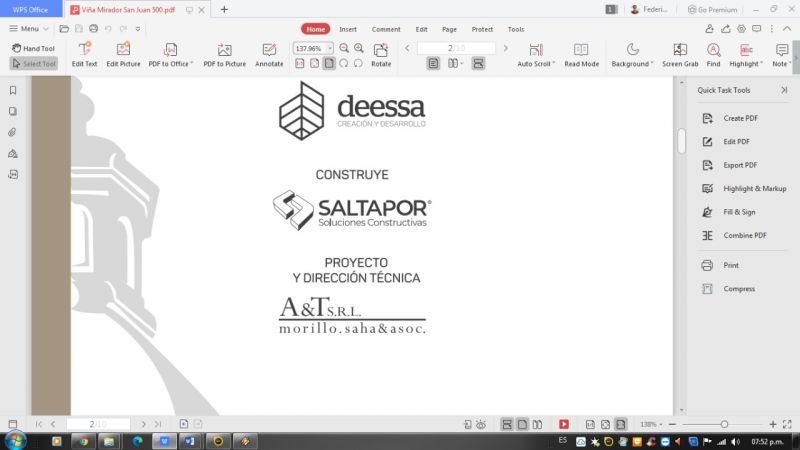The image size is (800, 450).
Task: Expand the quick access toolbar customization arrow
Action: coord(138,29)
